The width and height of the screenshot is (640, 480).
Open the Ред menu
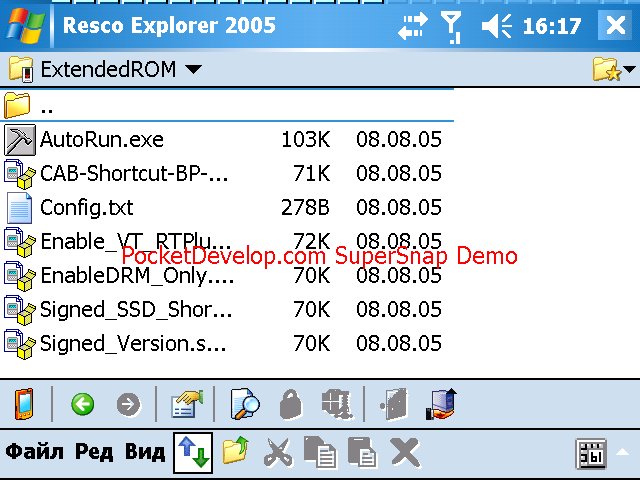pos(94,452)
